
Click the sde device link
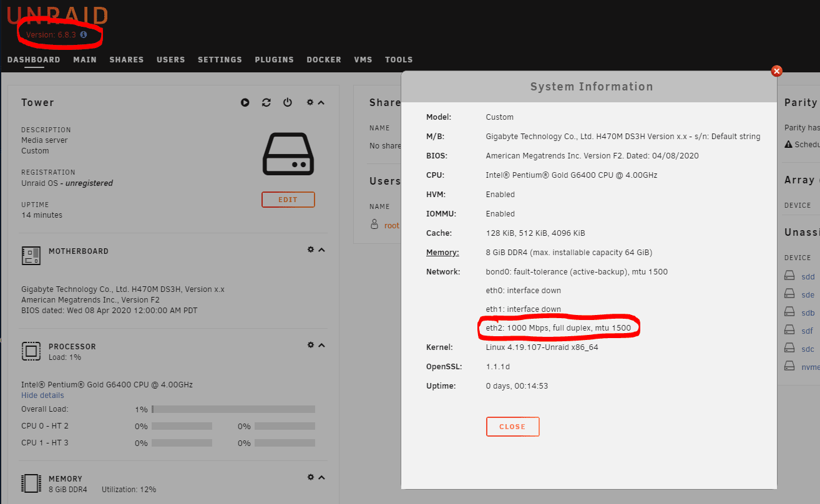click(x=808, y=295)
